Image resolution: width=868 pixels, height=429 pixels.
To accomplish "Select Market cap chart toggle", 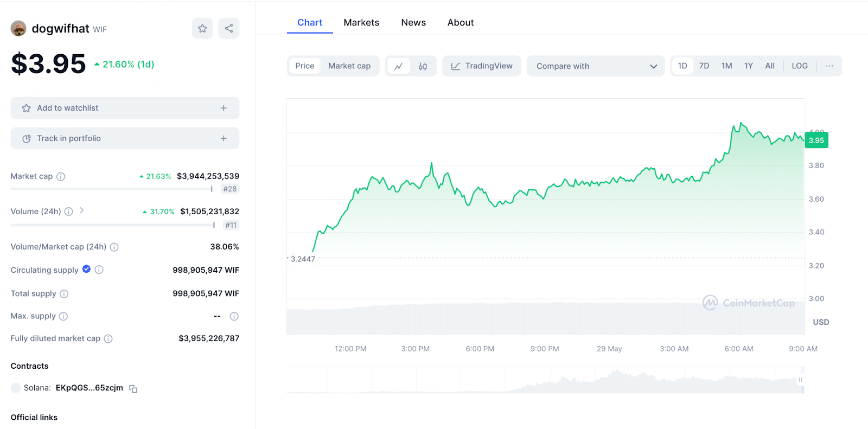I will pyautogui.click(x=349, y=66).
